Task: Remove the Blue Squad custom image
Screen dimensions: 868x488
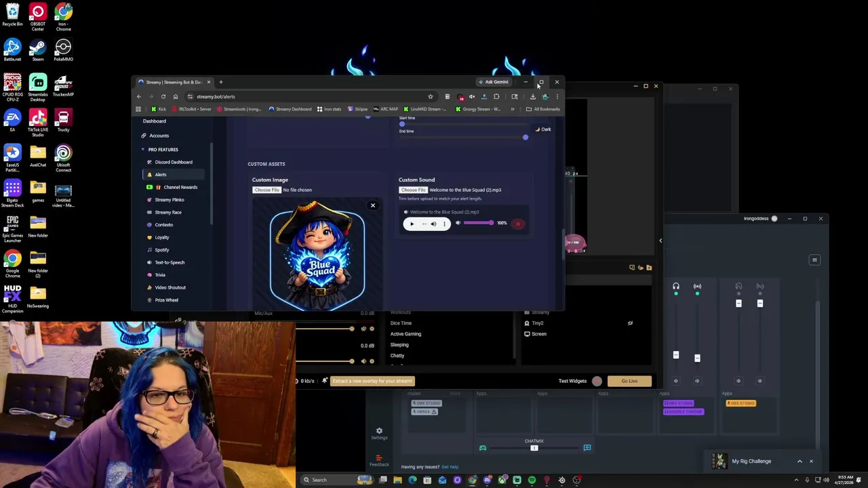Action: [x=372, y=205]
